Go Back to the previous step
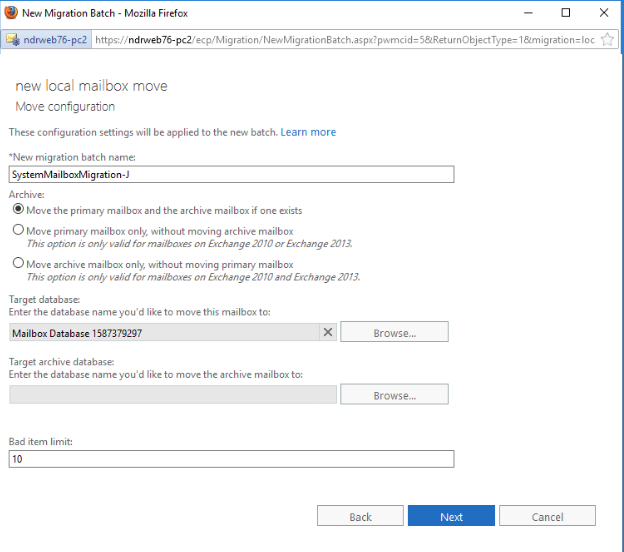Screen dimensions: 624x552 (360, 516)
